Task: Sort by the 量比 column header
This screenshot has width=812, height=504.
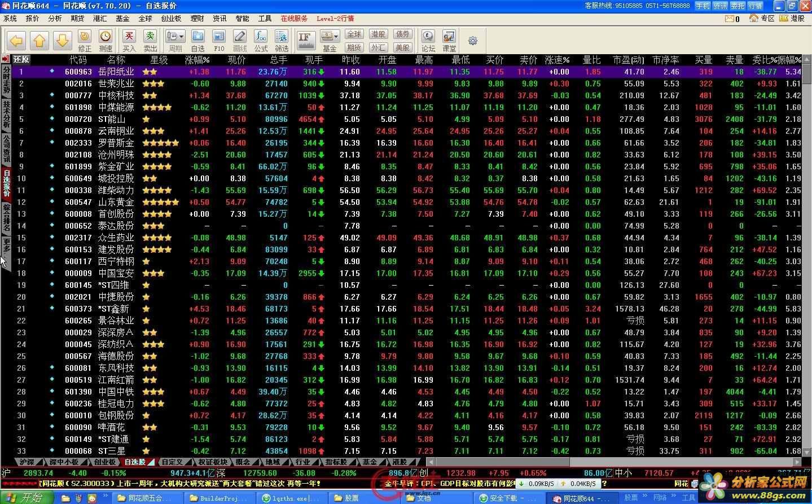Action: point(592,59)
